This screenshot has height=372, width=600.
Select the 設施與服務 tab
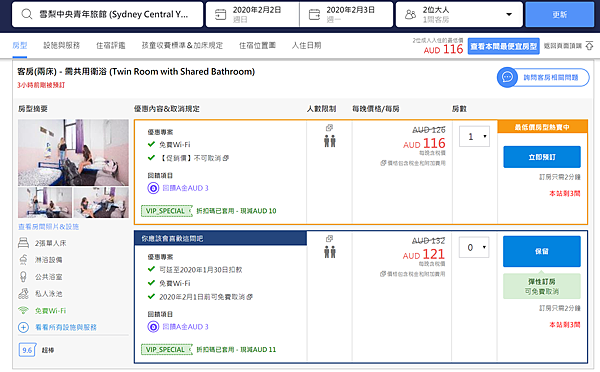coord(61,46)
